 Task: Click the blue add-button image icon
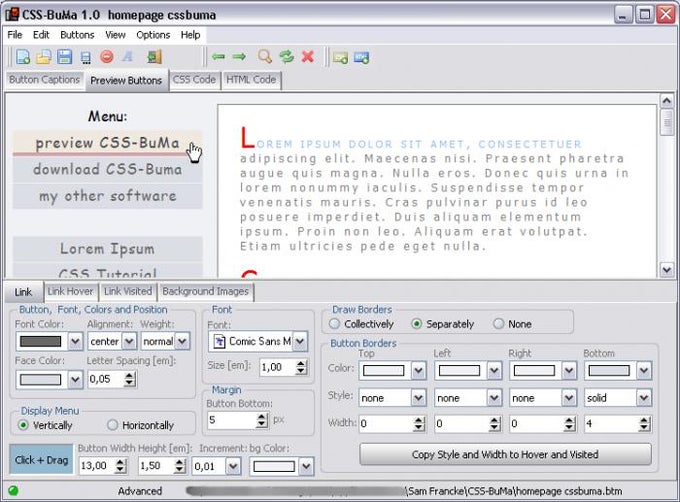361,57
